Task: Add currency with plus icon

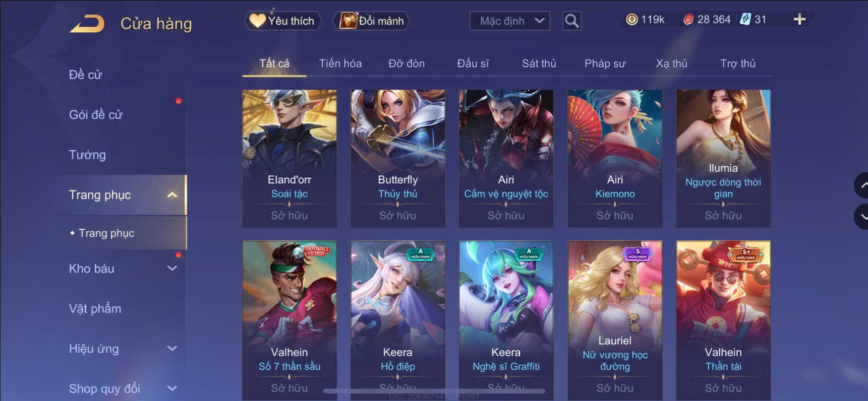Action: point(799,20)
